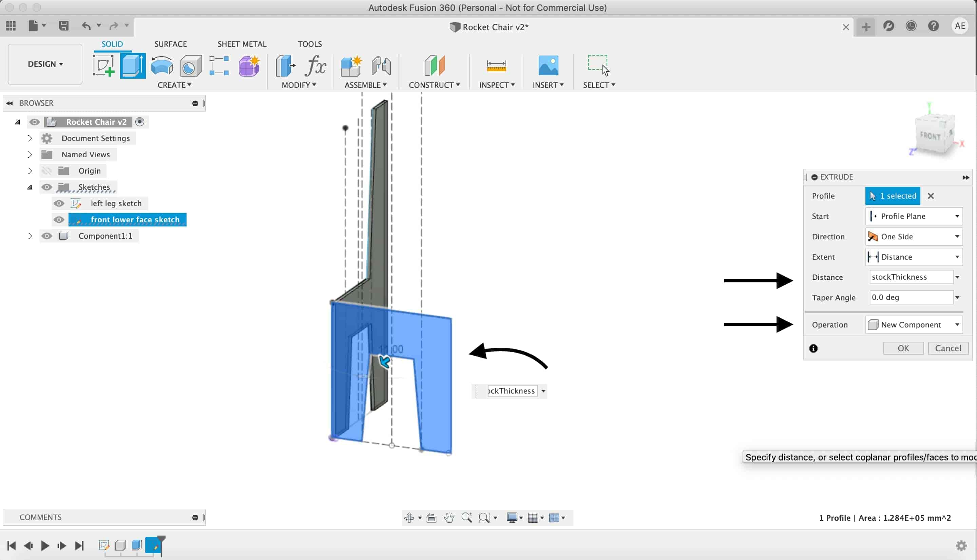Screen dimensions: 977x560
Task: Open the File menu icon
Action: pyautogui.click(x=34, y=26)
